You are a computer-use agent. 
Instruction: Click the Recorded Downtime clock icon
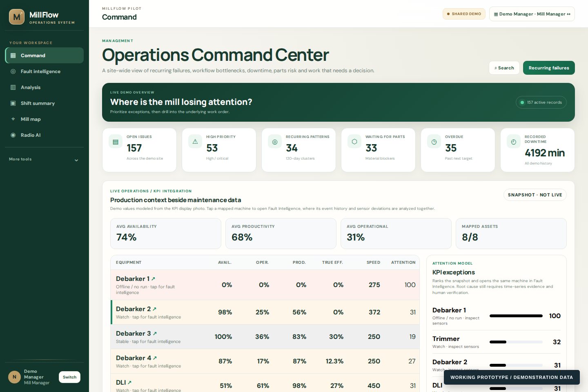tap(514, 142)
